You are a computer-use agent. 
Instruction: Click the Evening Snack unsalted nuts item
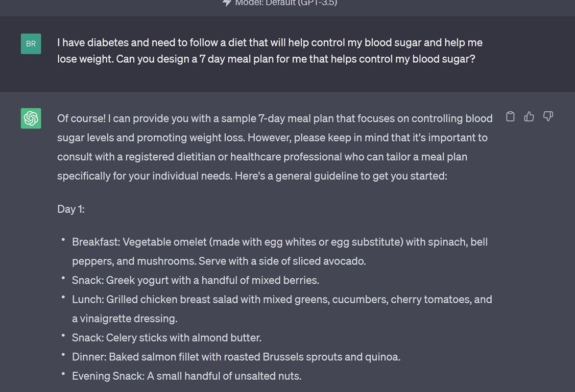tap(186, 376)
